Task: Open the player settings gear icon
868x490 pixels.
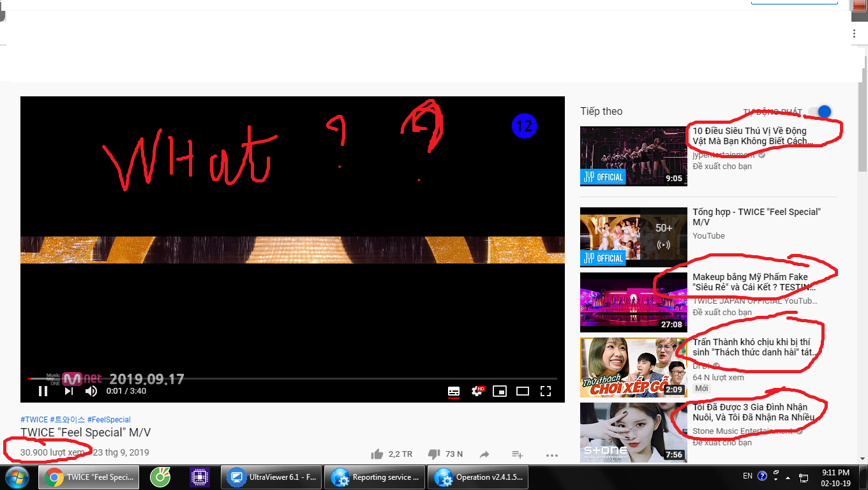Action: [x=477, y=391]
